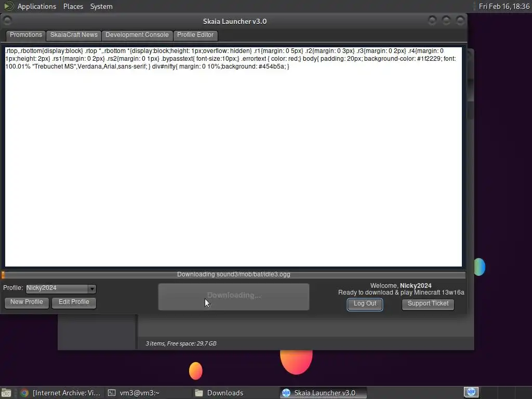
Task: Click the folder icon of Downloads taskbar entry
Action: click(x=199, y=393)
